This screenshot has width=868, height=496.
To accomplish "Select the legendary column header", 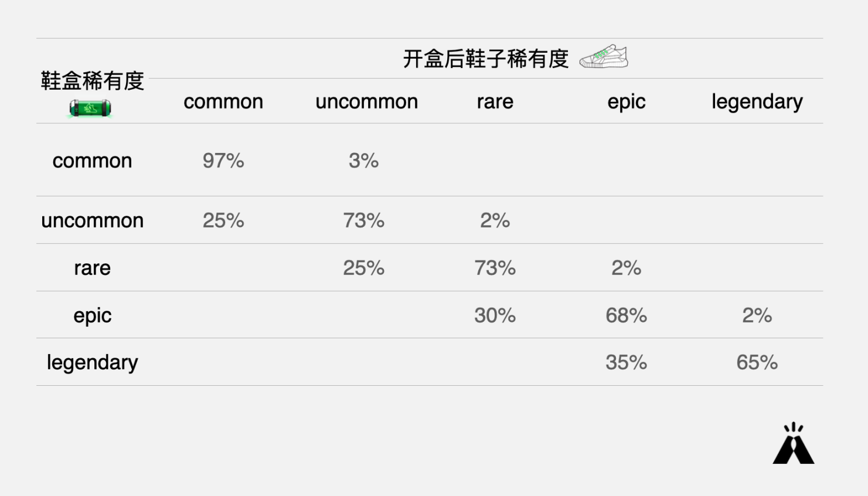I will (x=757, y=102).
